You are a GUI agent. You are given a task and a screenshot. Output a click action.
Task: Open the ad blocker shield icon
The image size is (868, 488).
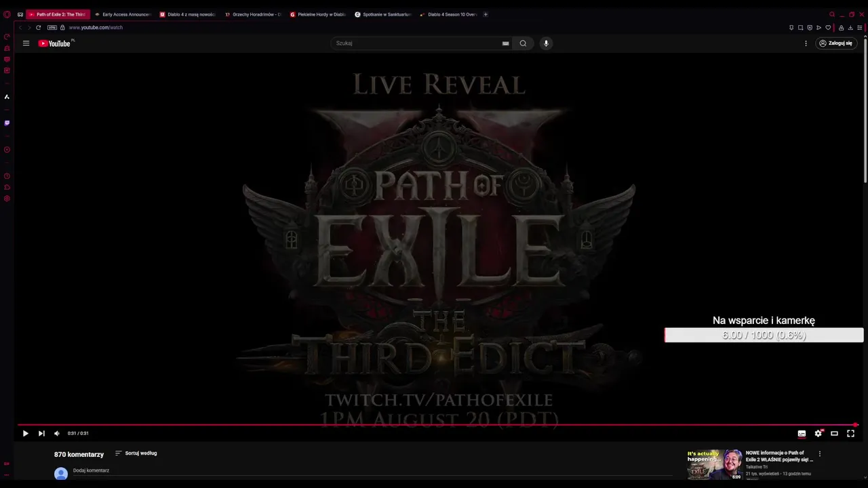click(x=810, y=28)
